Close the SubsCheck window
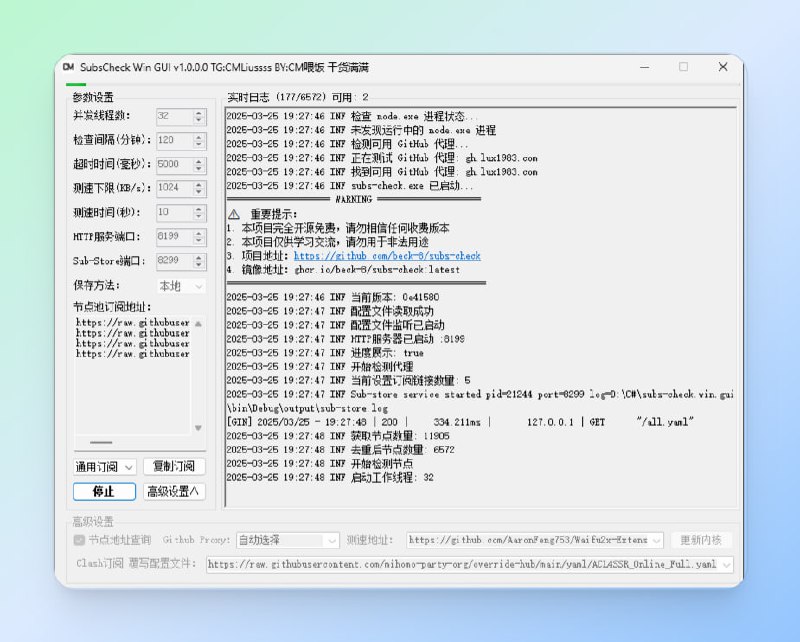 click(722, 67)
